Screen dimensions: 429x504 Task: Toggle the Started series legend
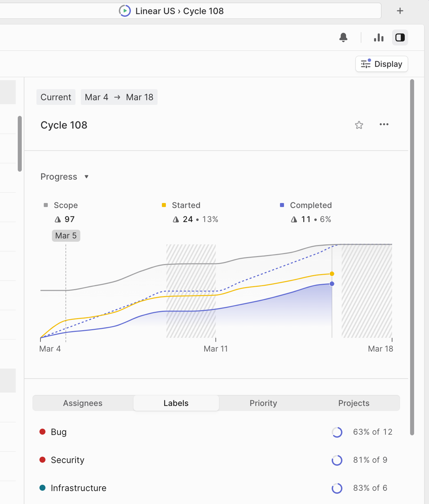coord(186,205)
